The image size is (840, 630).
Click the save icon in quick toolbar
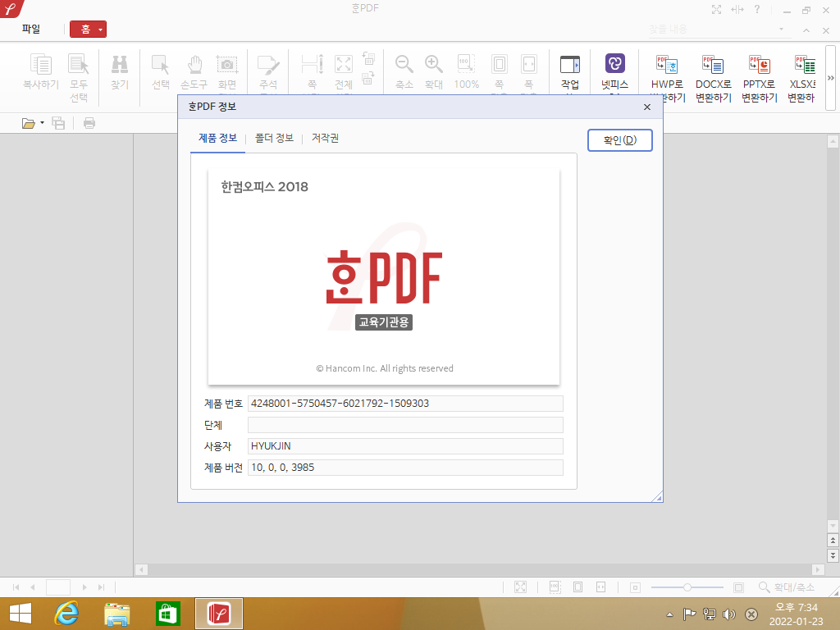(x=58, y=123)
